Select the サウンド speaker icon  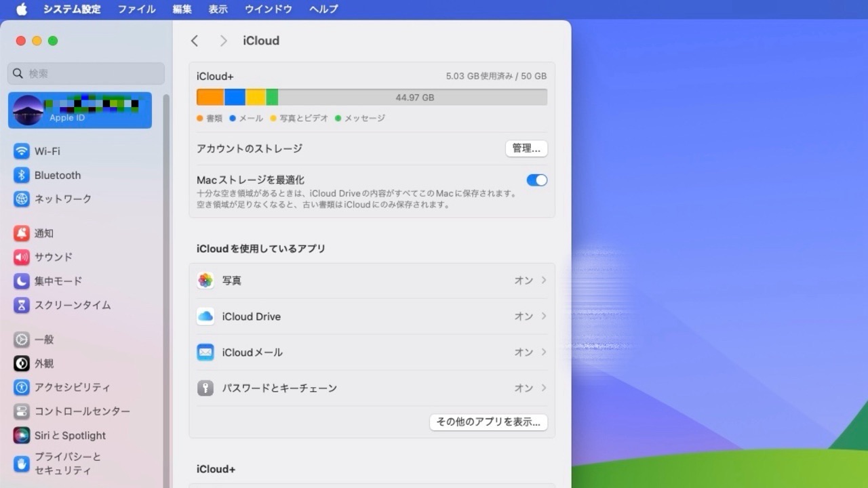tap(22, 257)
